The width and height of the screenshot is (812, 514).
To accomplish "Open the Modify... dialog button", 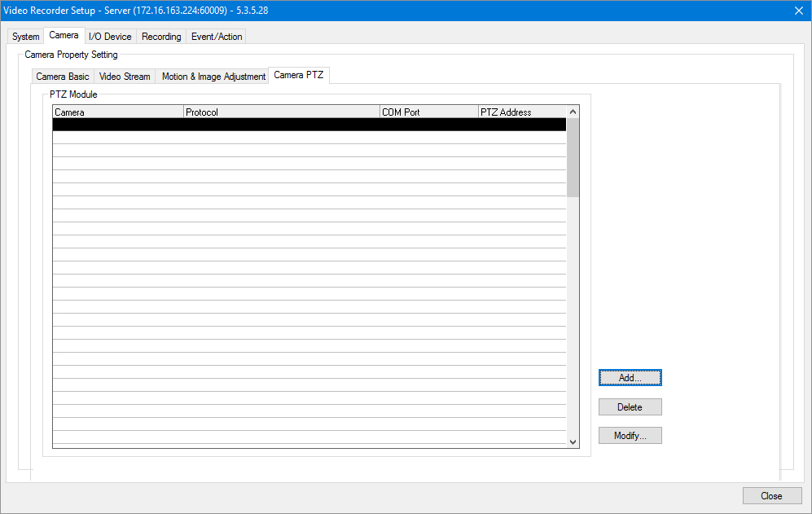I will (630, 436).
